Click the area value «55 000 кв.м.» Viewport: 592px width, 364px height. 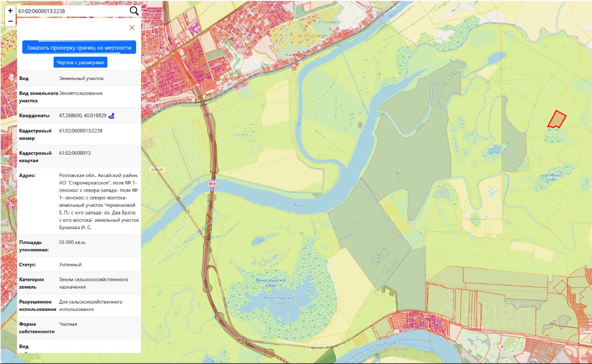pyautogui.click(x=73, y=242)
